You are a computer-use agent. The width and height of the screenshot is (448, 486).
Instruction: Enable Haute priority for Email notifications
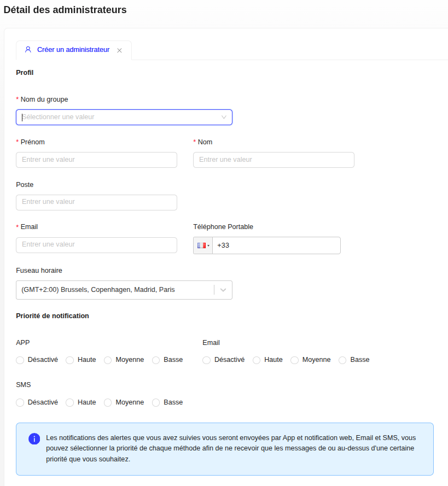pos(257,360)
